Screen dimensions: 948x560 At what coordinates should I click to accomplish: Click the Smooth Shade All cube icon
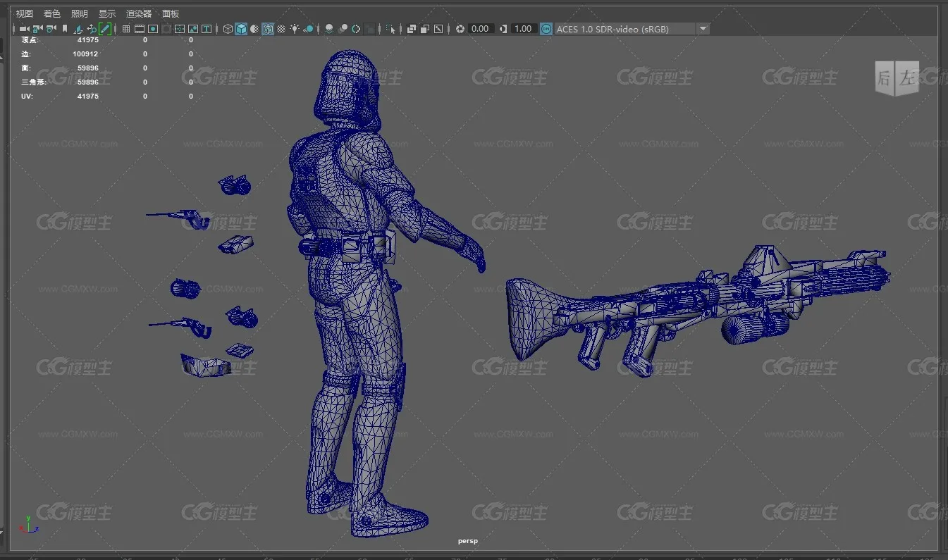point(241,29)
